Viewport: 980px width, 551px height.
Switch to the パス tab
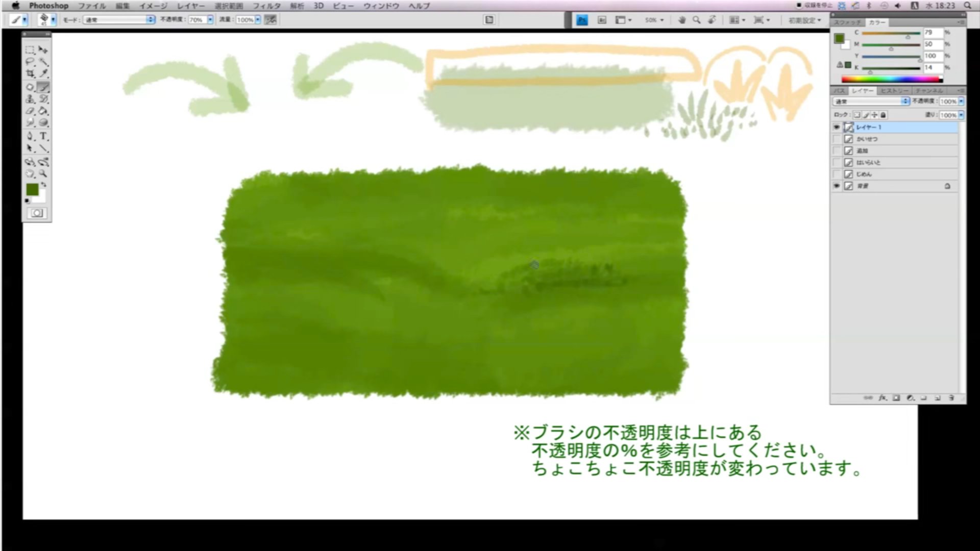coord(839,90)
